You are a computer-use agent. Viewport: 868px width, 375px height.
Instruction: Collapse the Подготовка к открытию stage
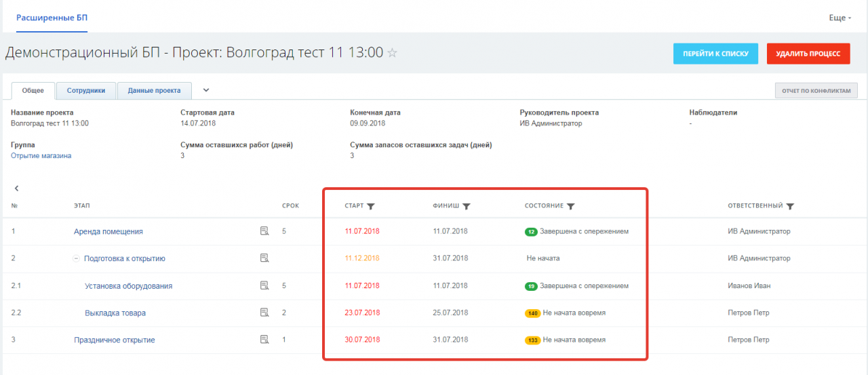[x=77, y=258]
